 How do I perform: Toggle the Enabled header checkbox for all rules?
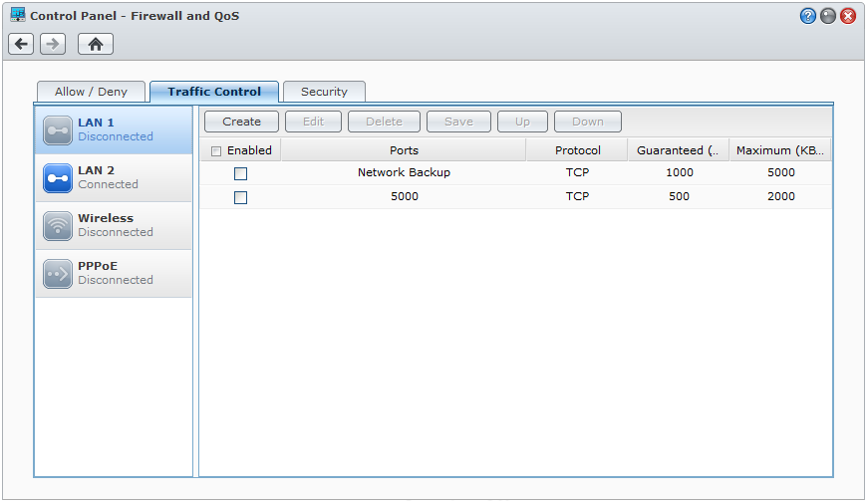216,151
